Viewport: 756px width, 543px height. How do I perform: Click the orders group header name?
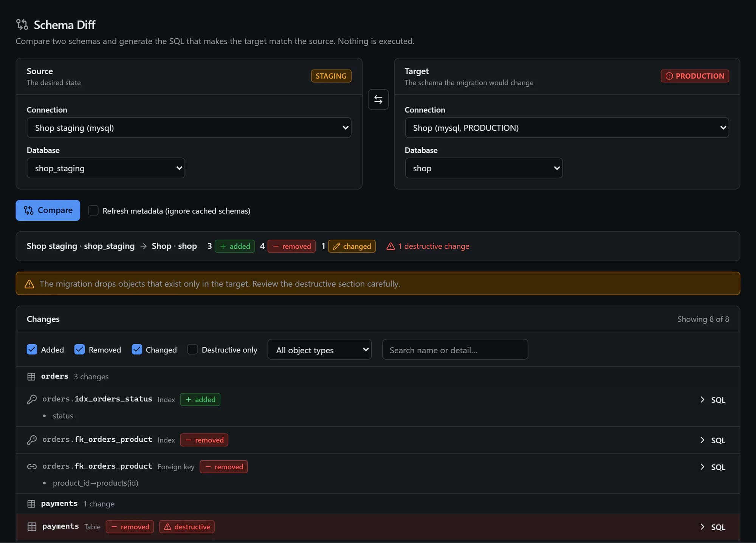click(55, 376)
